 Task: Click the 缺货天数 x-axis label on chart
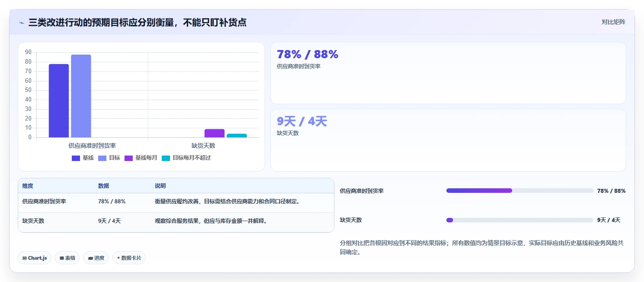[x=203, y=146]
